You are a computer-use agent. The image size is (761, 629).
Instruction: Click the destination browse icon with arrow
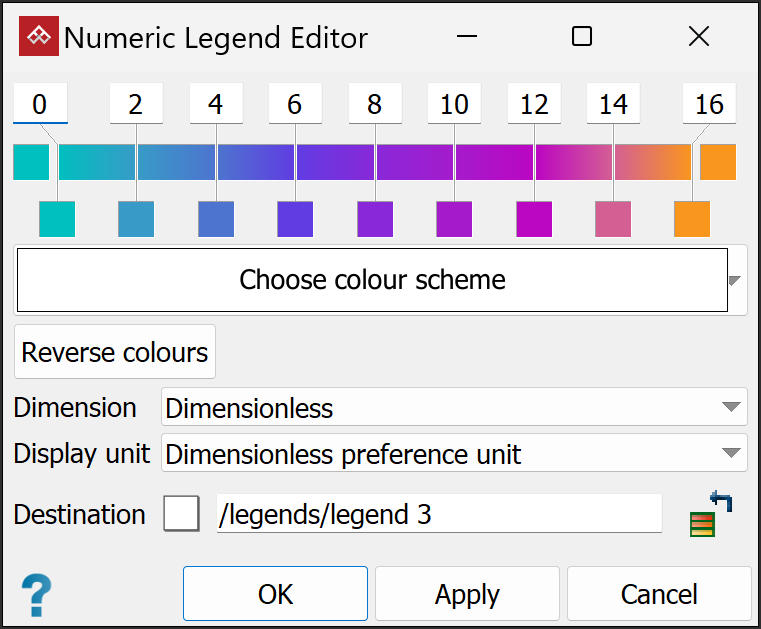click(x=711, y=514)
